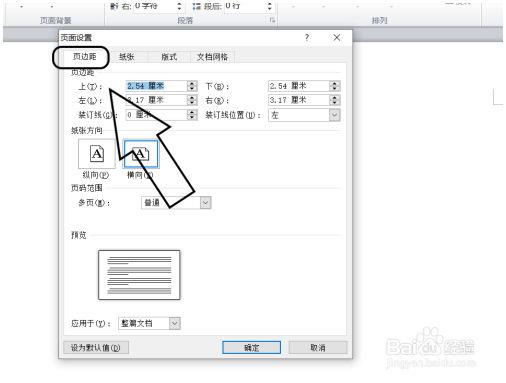Open the 文档网格 tab
This screenshot has height=383, width=506.
[212, 57]
